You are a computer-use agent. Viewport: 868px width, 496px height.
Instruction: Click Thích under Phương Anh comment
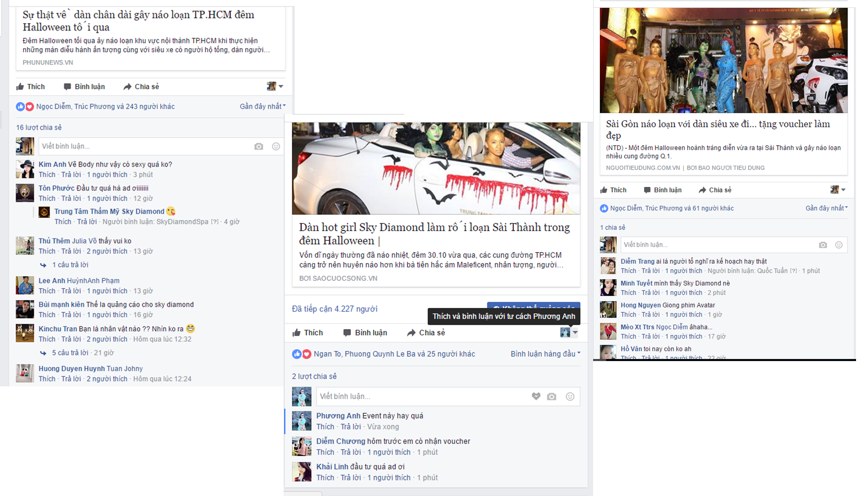point(325,427)
